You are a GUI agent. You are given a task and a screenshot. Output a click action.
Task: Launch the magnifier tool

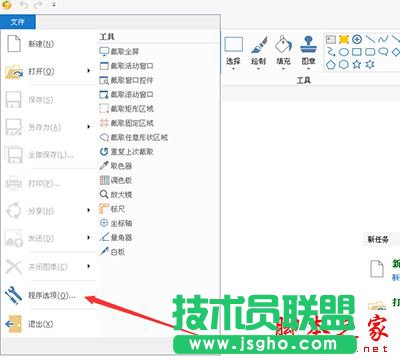(x=116, y=194)
